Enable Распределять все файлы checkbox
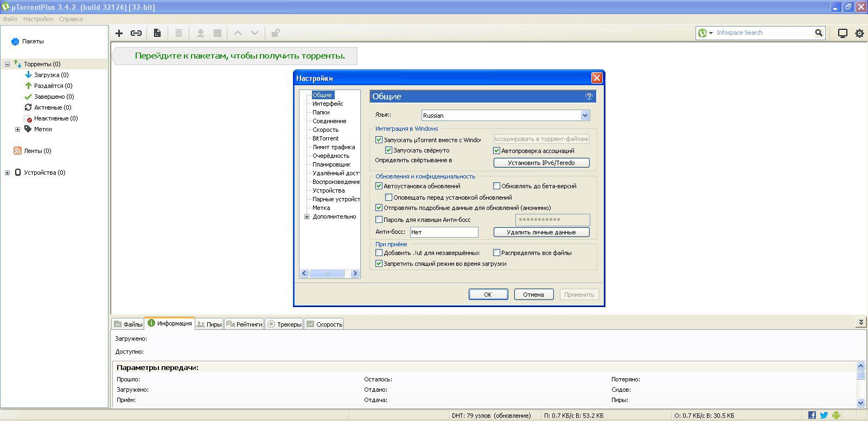Image resolution: width=868 pixels, height=421 pixels. tap(496, 253)
